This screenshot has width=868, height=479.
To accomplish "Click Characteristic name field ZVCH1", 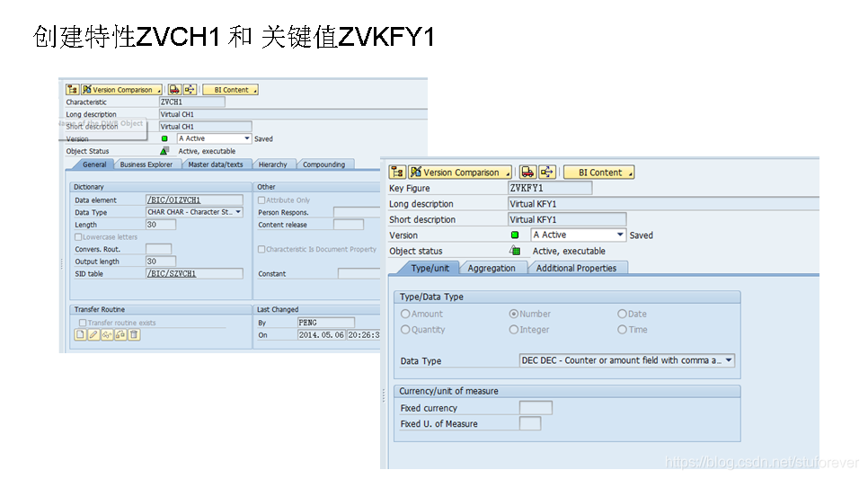I will [x=191, y=102].
